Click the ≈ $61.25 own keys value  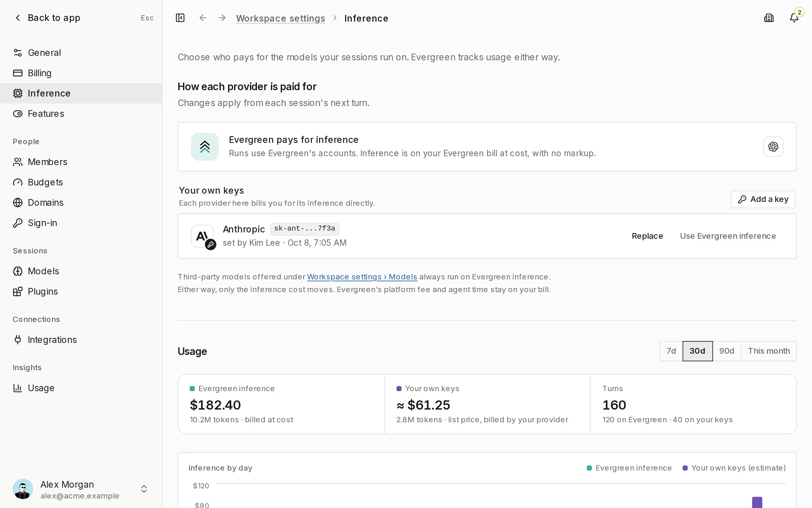(x=423, y=405)
